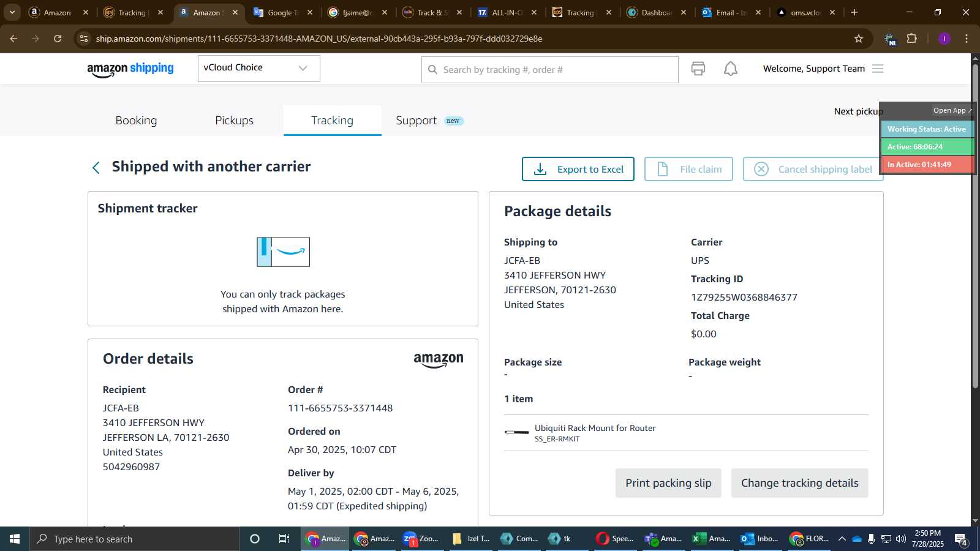This screenshot has width=980, height=551.
Task: Click Cancel shipping label button
Action: tap(813, 169)
